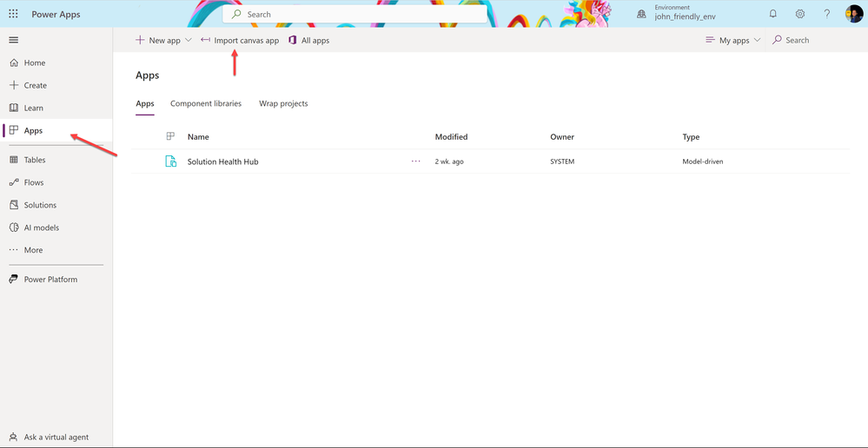Click Power Apps title link

(x=56, y=15)
